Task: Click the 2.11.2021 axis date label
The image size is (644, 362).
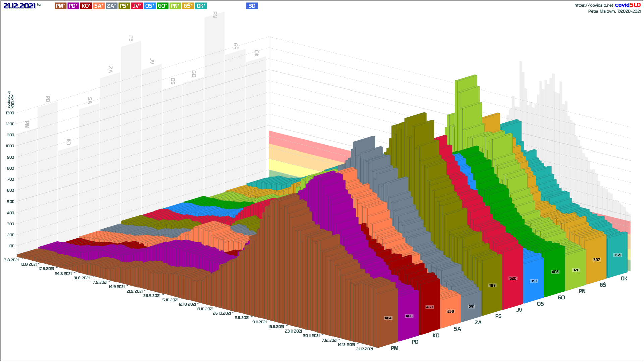Action: [242, 317]
